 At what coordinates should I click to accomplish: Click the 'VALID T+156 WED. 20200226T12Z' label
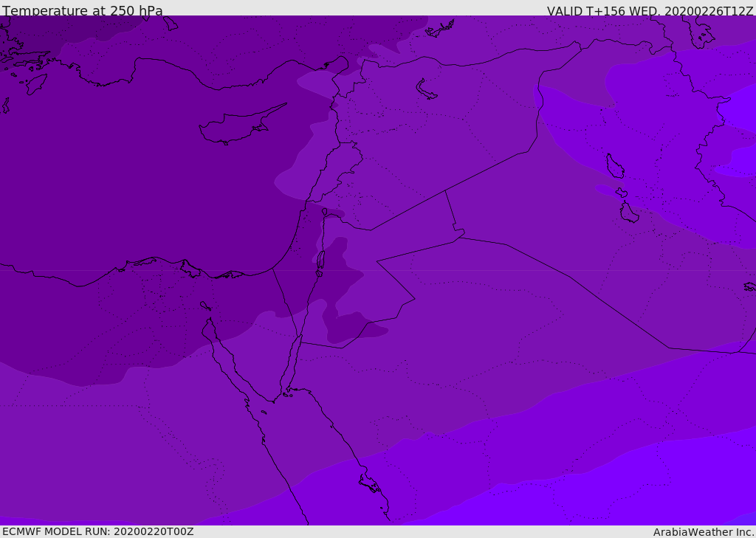650,11
